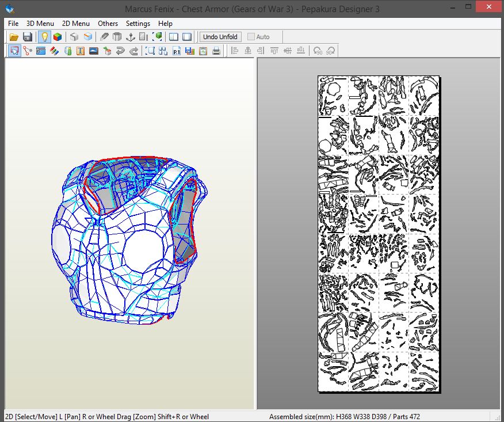Image resolution: width=504 pixels, height=422 pixels.
Task: Click the P.1 page icon
Action: coord(177,51)
